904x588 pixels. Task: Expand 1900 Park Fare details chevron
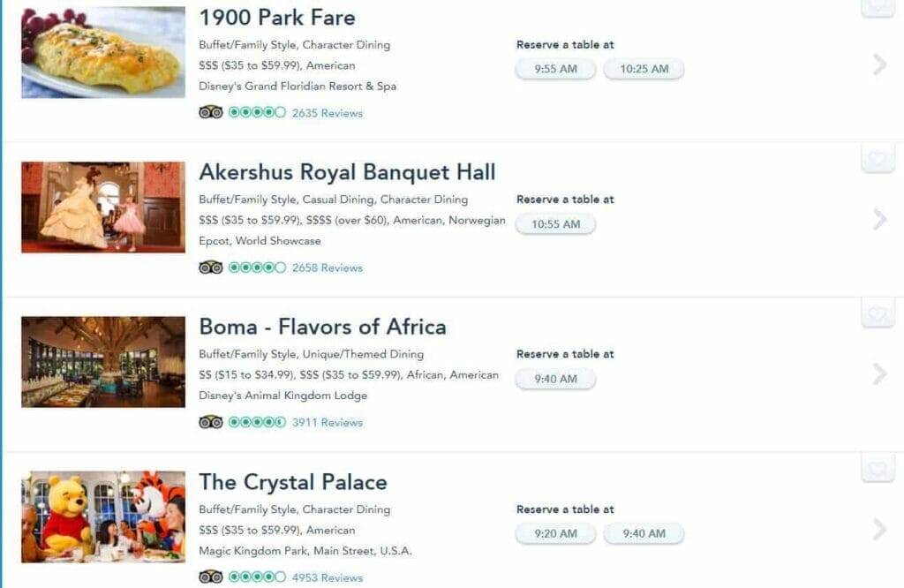point(879,64)
